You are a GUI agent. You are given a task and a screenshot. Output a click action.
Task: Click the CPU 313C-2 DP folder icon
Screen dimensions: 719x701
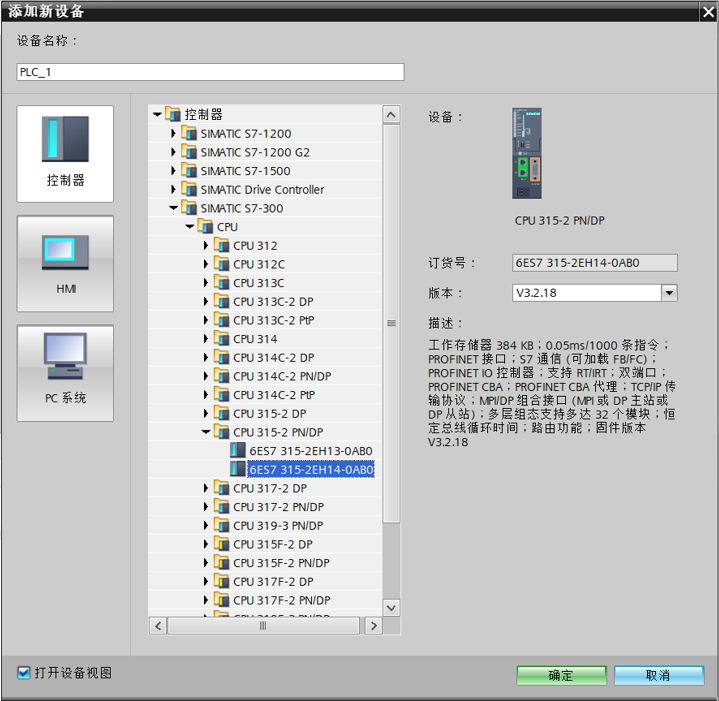[221, 302]
